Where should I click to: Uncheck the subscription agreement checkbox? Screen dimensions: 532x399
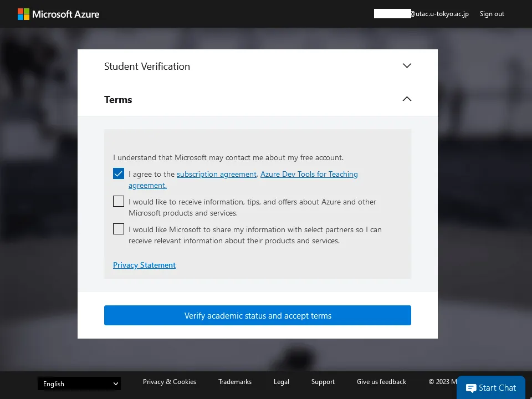click(x=119, y=174)
